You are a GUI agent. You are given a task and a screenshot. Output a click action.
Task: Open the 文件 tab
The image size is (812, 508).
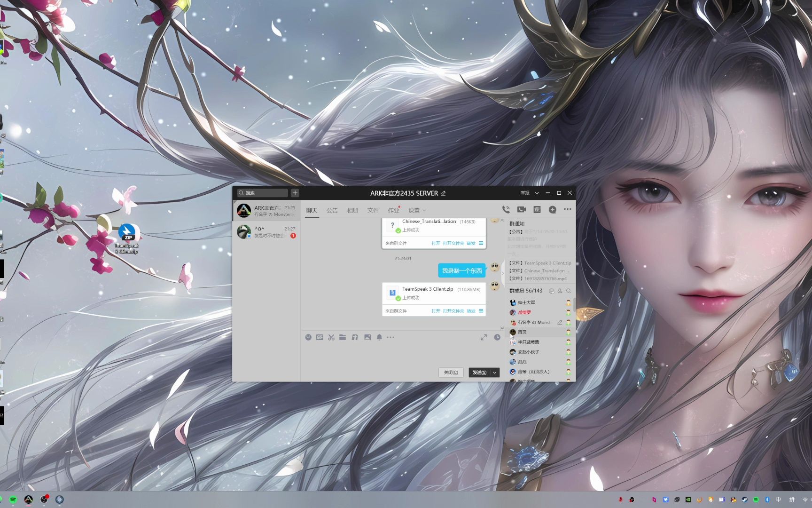373,210
